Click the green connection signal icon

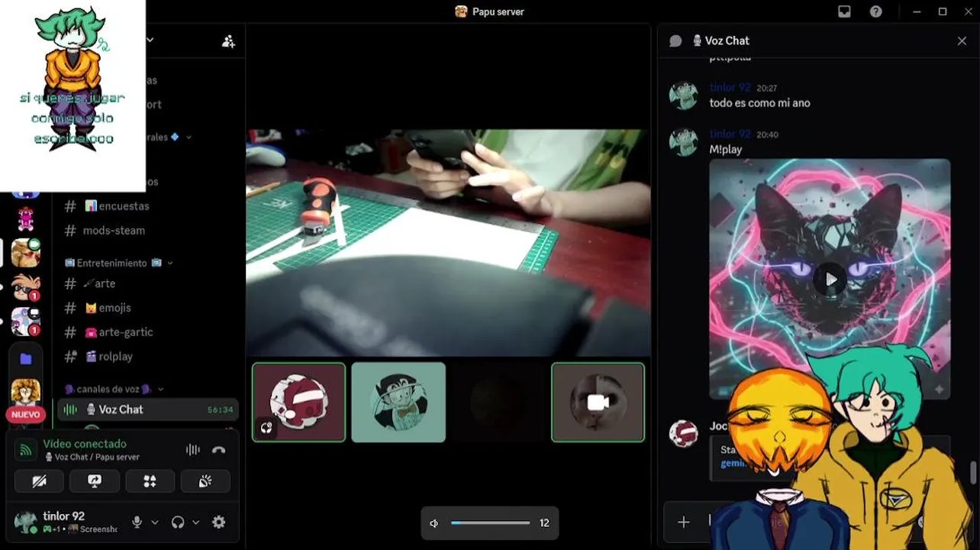26,450
